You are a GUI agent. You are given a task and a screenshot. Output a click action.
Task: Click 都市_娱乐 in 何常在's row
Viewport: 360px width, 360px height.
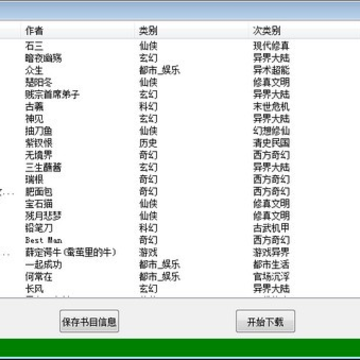160,276
